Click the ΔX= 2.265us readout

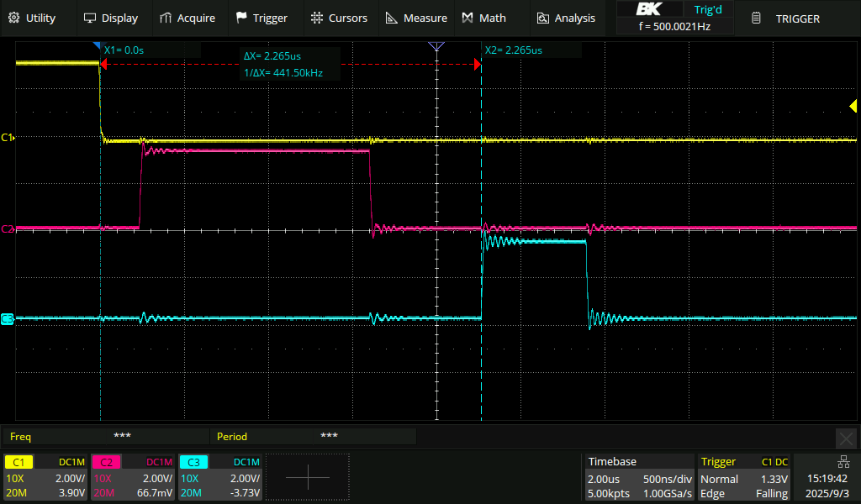(x=272, y=56)
